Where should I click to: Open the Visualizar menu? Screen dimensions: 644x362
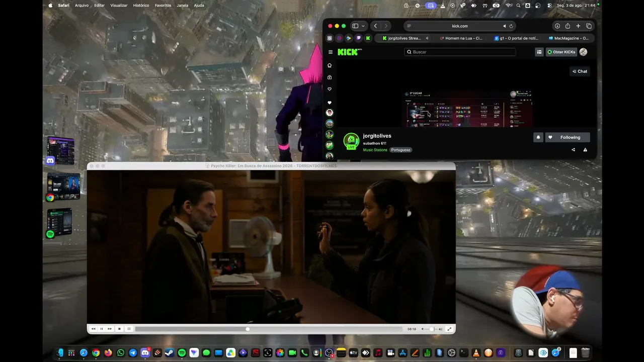click(x=119, y=6)
